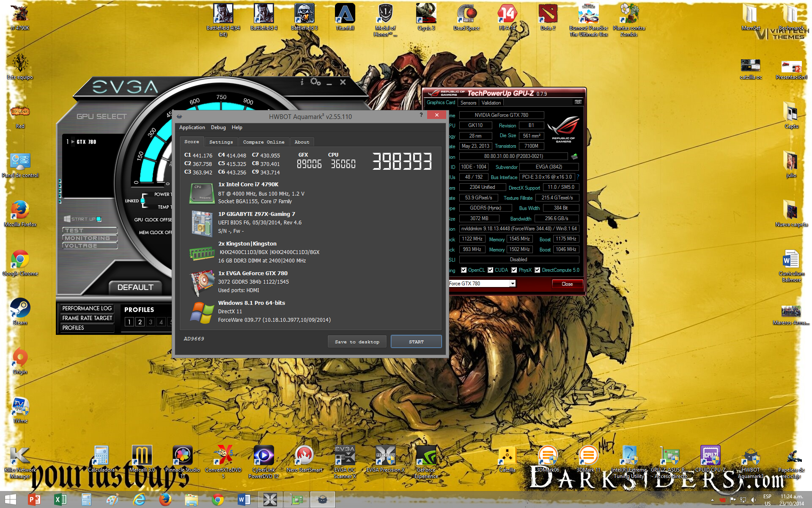Click the Windows logo icon in Aquamark

tap(202, 312)
